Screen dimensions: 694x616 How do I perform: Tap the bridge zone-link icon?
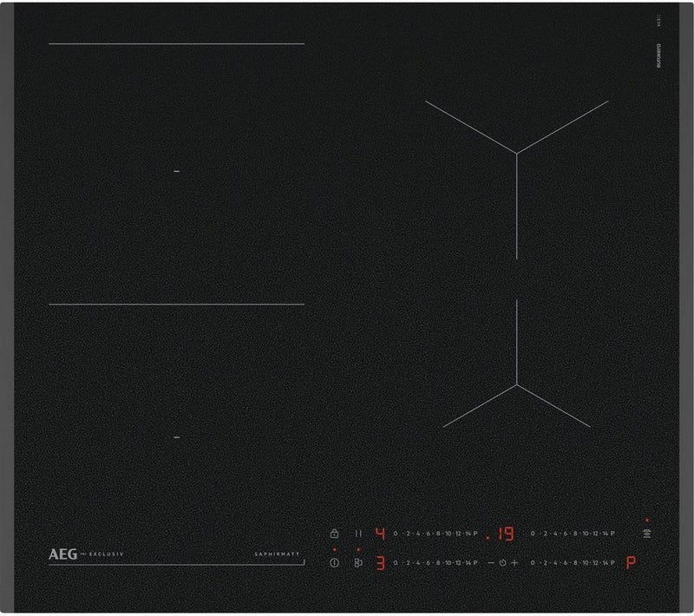(358, 563)
